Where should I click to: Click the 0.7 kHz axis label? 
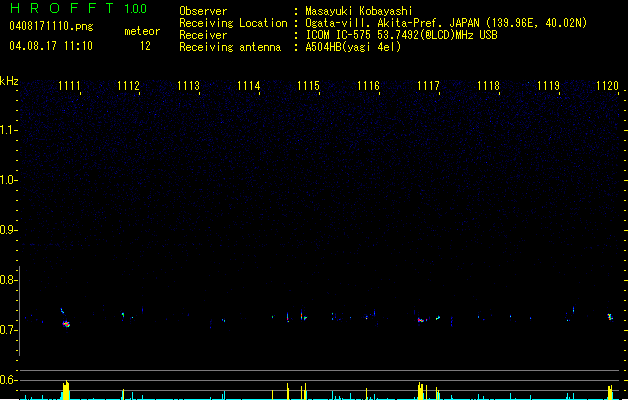click(8, 330)
